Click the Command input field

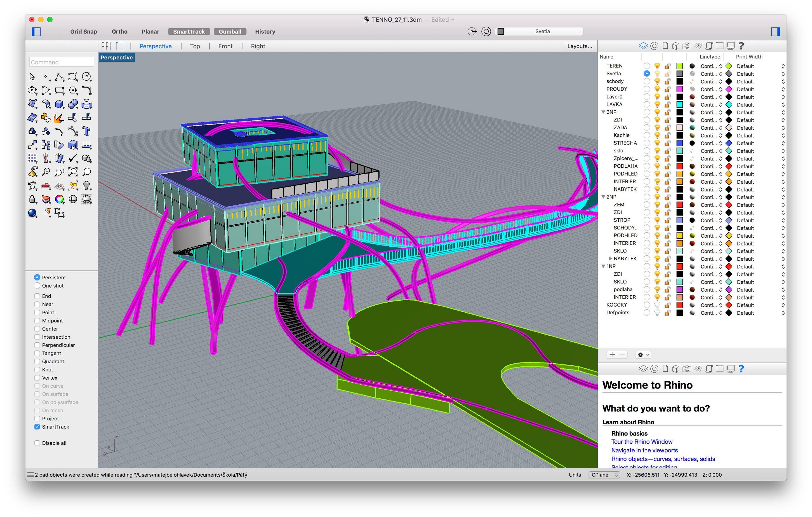(x=61, y=62)
